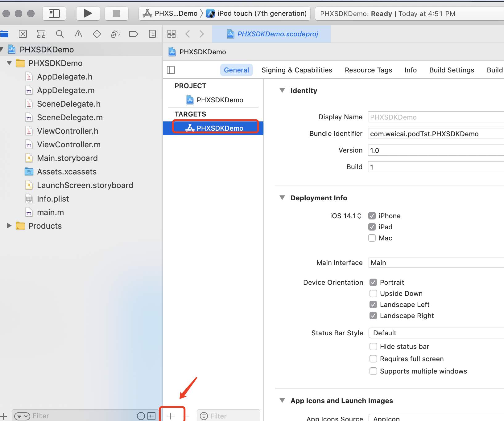Toggle Landscape Left orientation
Viewport: 504px width, 421px height.
tap(373, 305)
